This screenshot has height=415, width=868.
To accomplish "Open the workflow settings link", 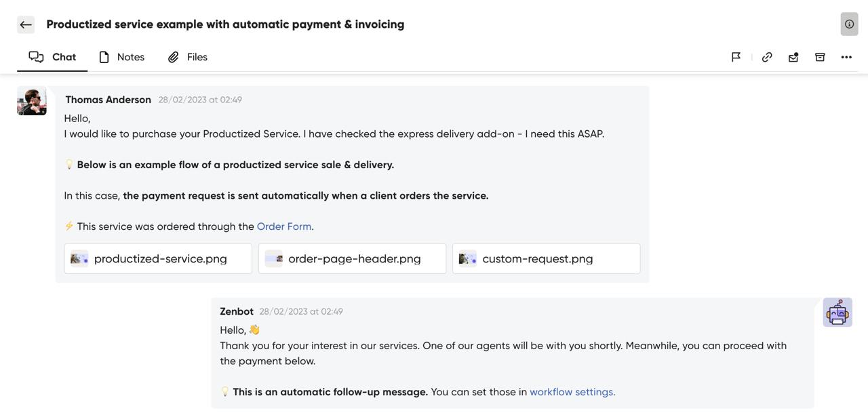I will pos(572,392).
